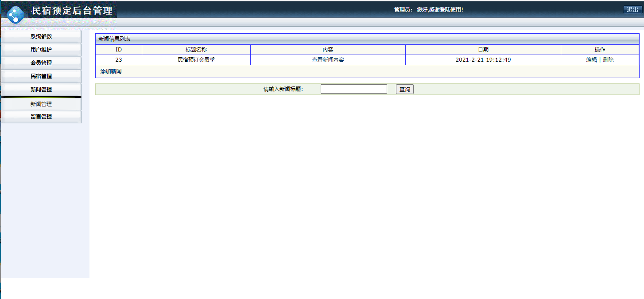Open 留言管理 from the sidebar

(x=42, y=117)
